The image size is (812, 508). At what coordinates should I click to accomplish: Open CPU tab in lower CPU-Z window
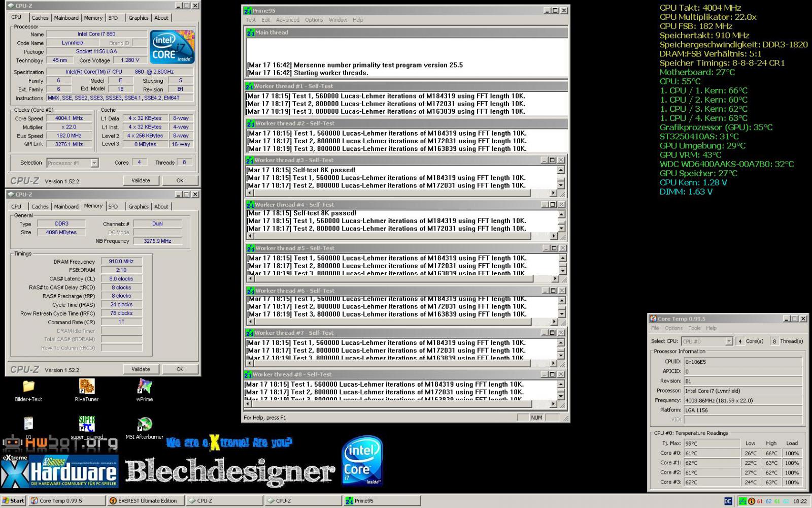[x=16, y=207]
